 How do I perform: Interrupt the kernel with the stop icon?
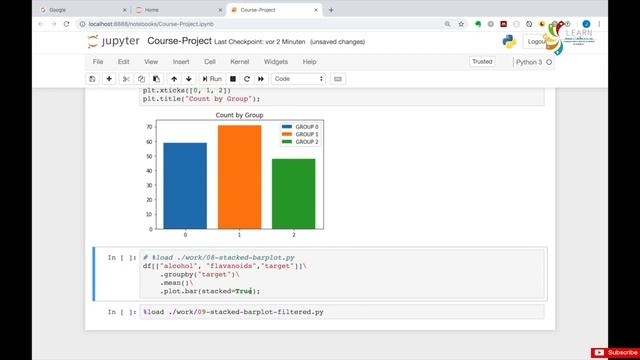point(233,79)
